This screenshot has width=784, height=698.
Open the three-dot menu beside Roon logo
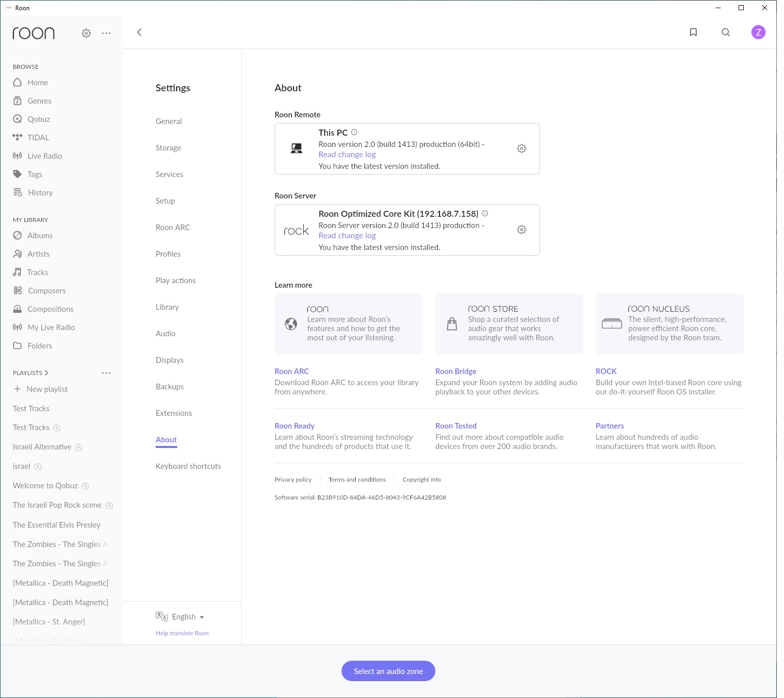[x=106, y=33]
